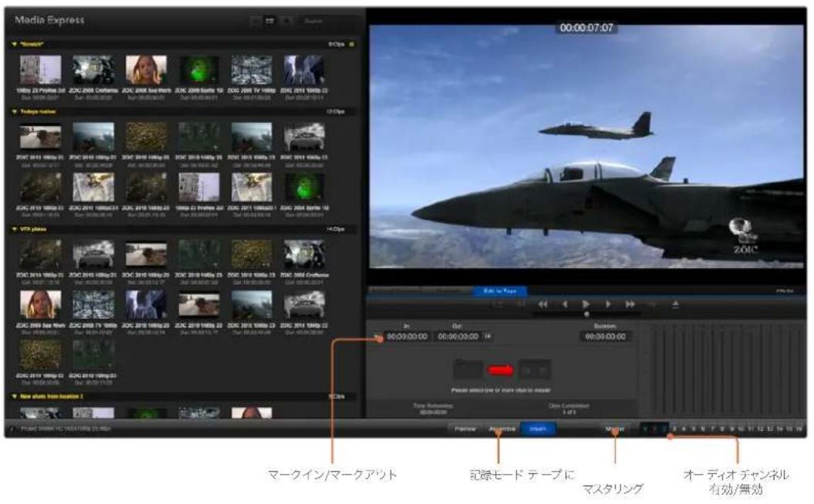The height and width of the screenshot is (504, 814).
Task: Click the Preview button
Action: point(465,428)
